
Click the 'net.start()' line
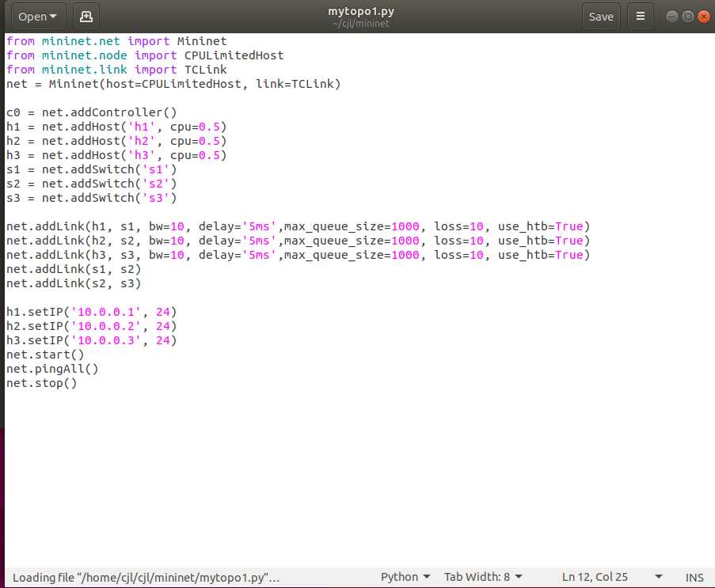45,355
